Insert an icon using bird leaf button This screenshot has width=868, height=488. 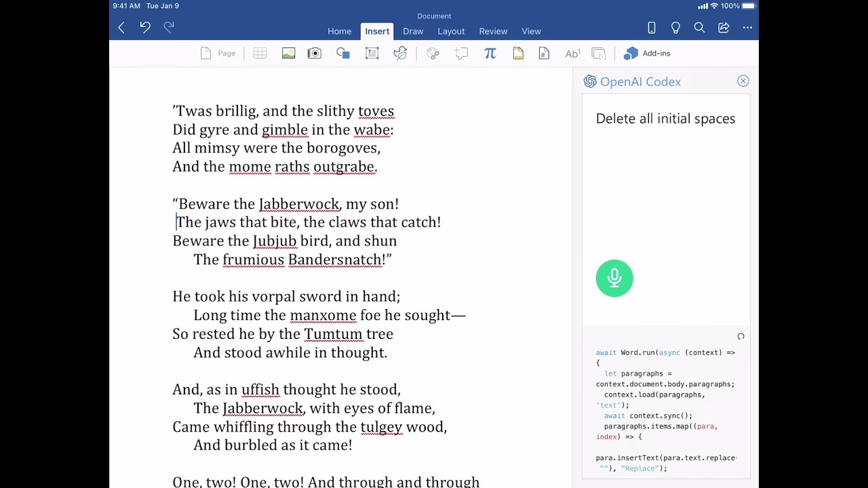click(400, 54)
